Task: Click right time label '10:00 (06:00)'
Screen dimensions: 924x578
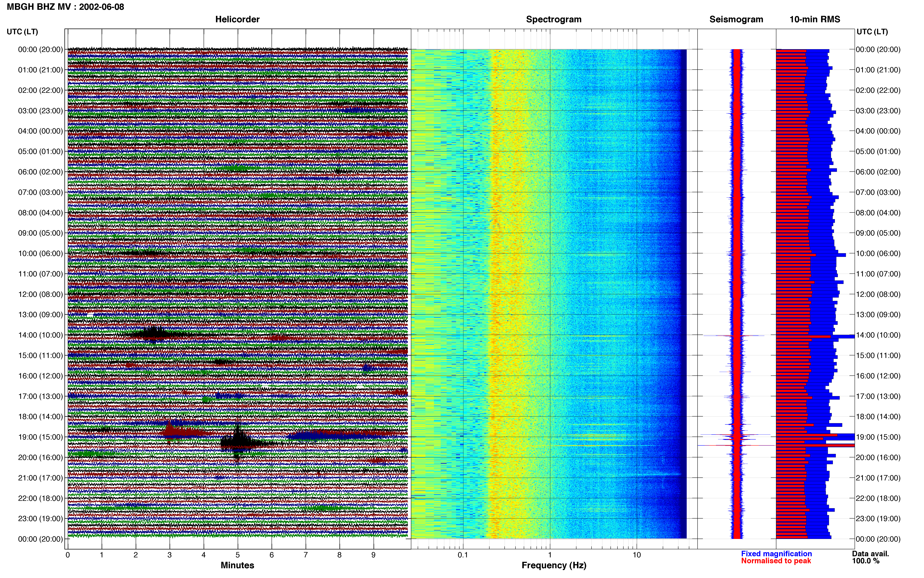Action: pos(878,253)
